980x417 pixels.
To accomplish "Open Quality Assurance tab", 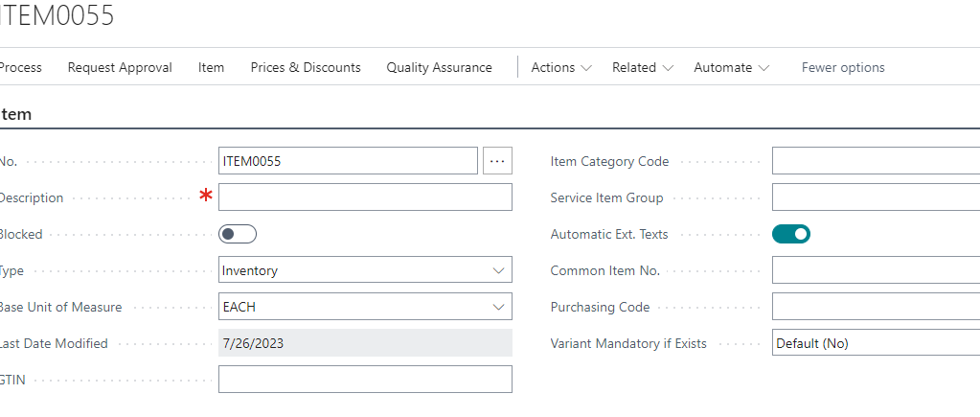I will click(x=440, y=67).
